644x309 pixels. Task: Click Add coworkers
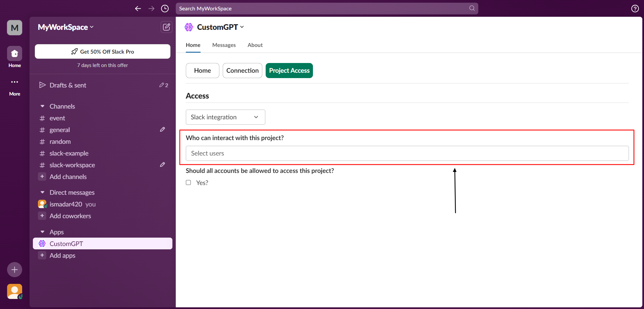[x=103, y=216]
